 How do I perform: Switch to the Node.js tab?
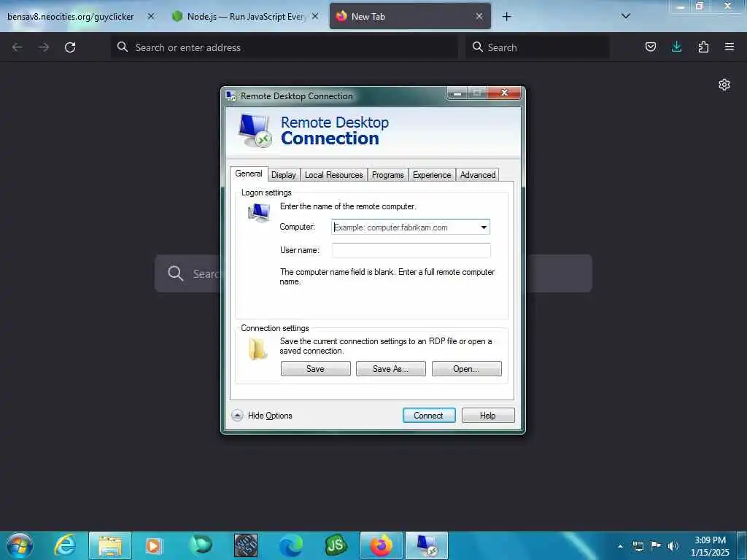click(x=245, y=17)
